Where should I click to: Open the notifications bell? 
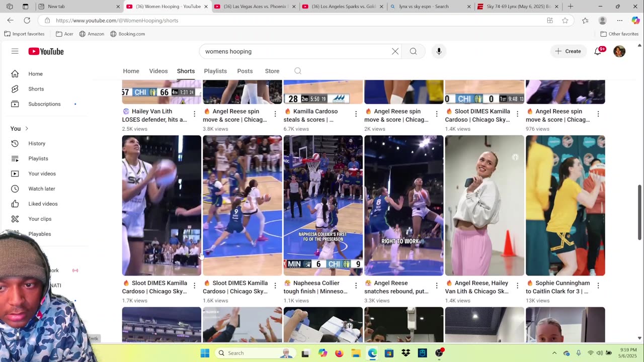click(598, 51)
